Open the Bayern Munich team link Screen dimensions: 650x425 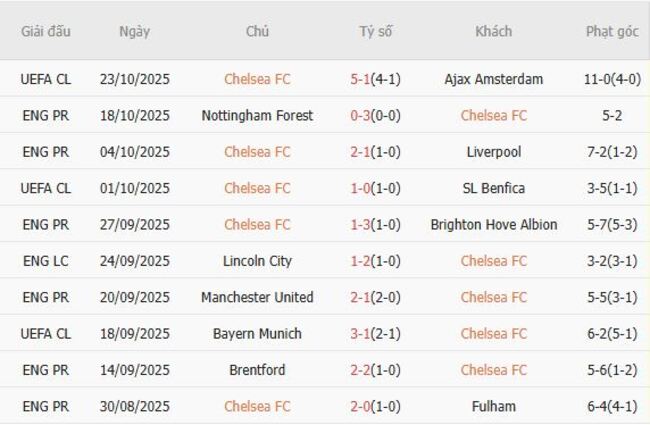click(x=257, y=334)
